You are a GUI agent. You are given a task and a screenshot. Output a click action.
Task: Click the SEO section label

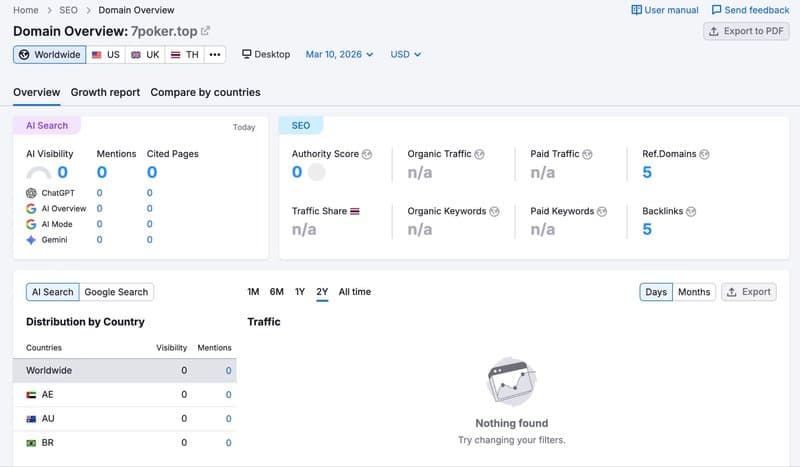click(x=301, y=126)
